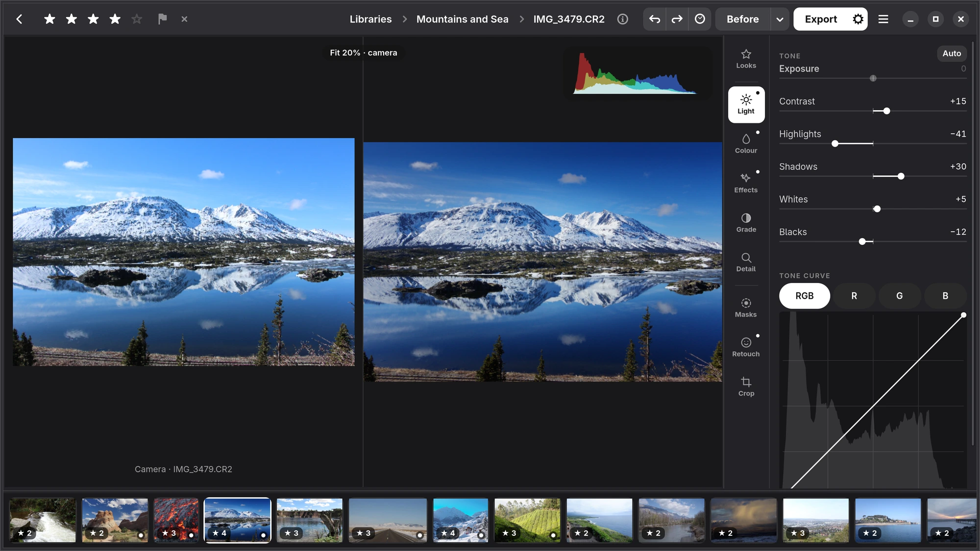The image size is (980, 551).
Task: Go back with the left chevron
Action: [x=19, y=19]
